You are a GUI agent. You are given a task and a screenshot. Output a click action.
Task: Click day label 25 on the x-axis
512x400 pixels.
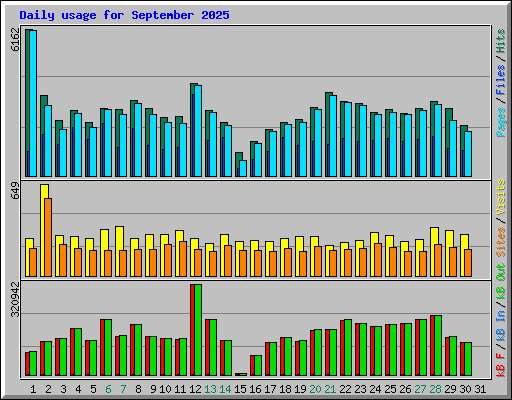click(390, 389)
